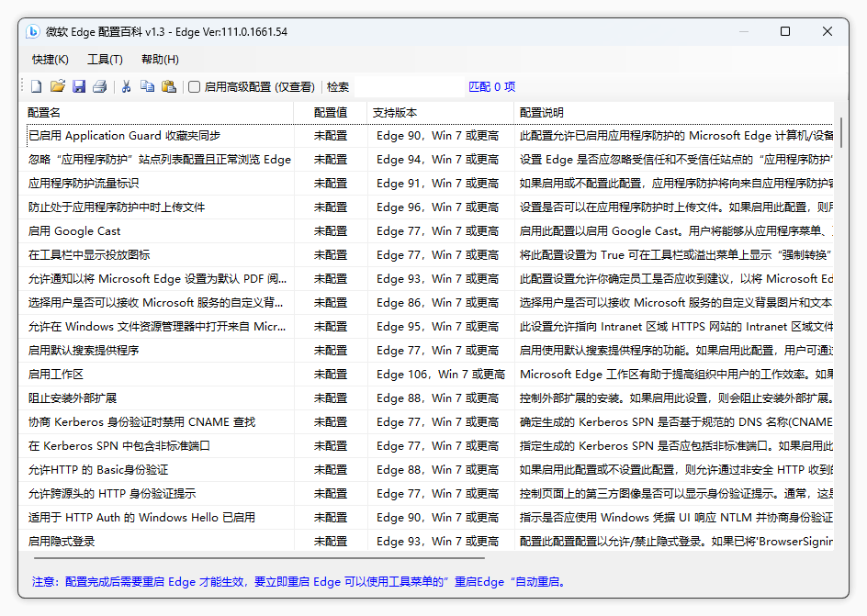Image resolution: width=867 pixels, height=616 pixels.
Task: Open a config with the folder icon
Action: tap(58, 87)
